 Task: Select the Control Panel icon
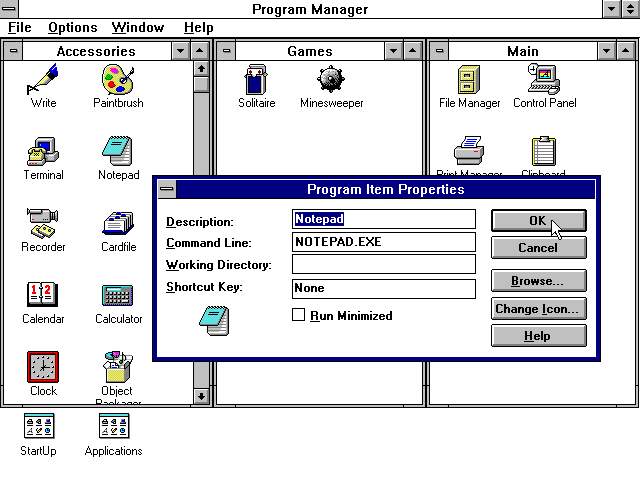click(x=544, y=79)
